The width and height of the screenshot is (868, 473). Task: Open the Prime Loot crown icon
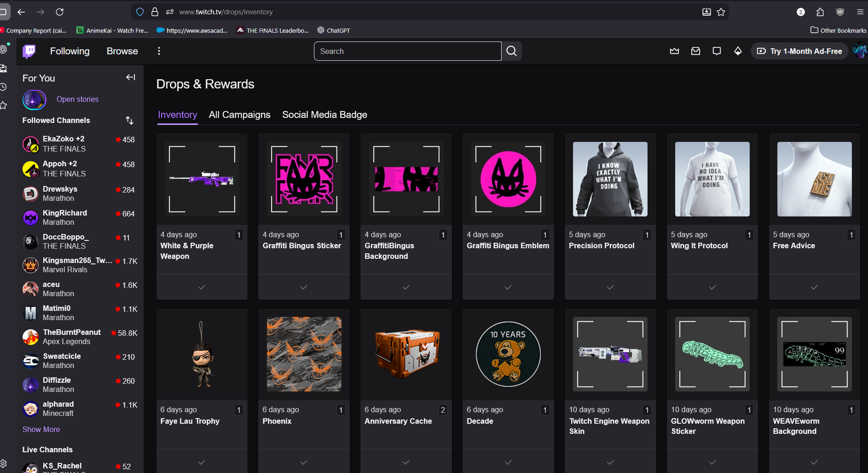tap(674, 51)
